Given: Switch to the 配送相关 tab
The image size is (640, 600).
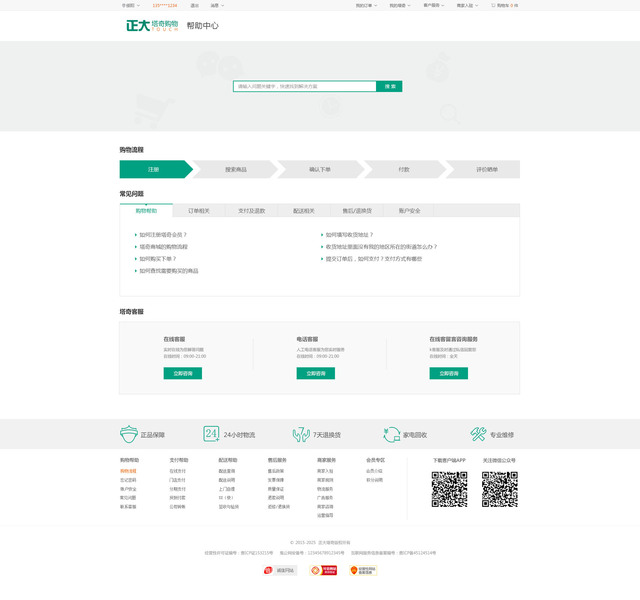Looking at the screenshot, I should 304,211.
